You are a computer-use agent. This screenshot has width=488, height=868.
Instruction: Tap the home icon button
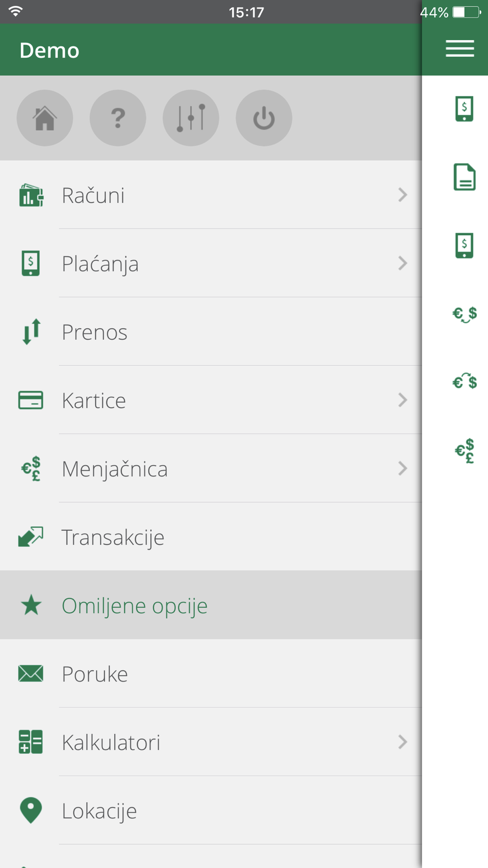coord(45,118)
